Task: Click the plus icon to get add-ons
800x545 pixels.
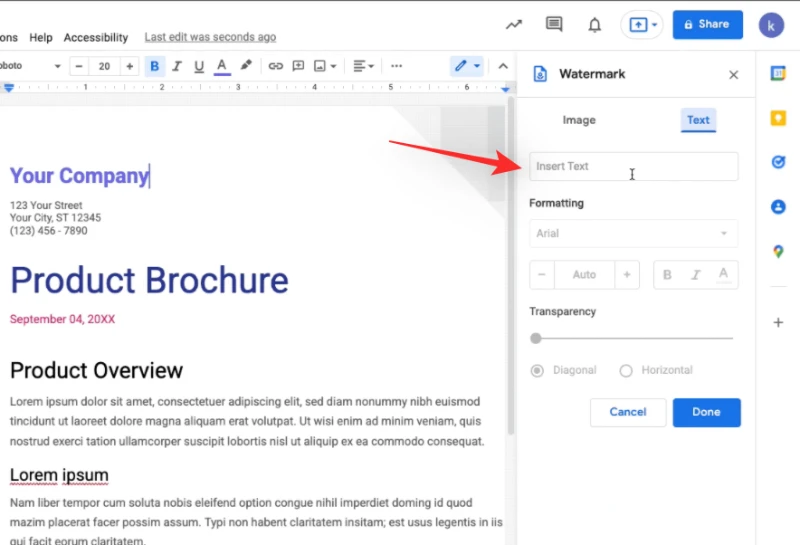Action: point(778,323)
